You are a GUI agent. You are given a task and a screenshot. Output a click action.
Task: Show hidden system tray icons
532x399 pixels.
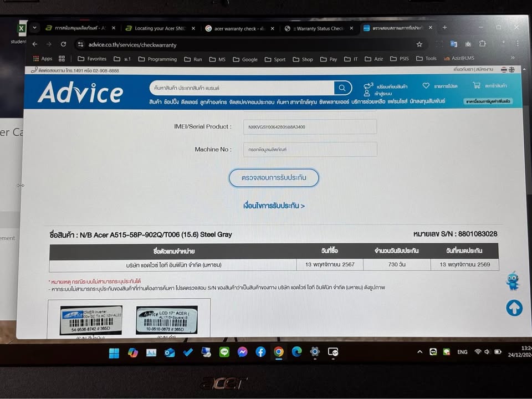[420, 352]
